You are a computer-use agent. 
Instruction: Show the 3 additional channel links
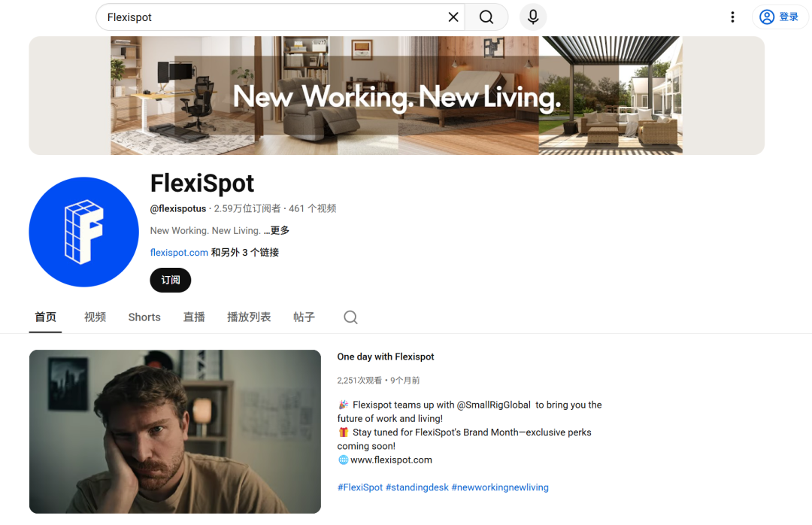[245, 253]
